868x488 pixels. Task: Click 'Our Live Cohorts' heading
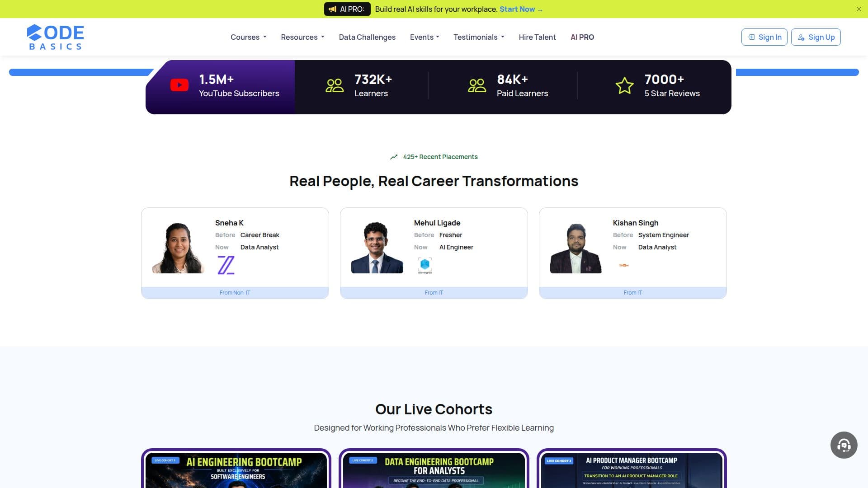click(x=434, y=409)
